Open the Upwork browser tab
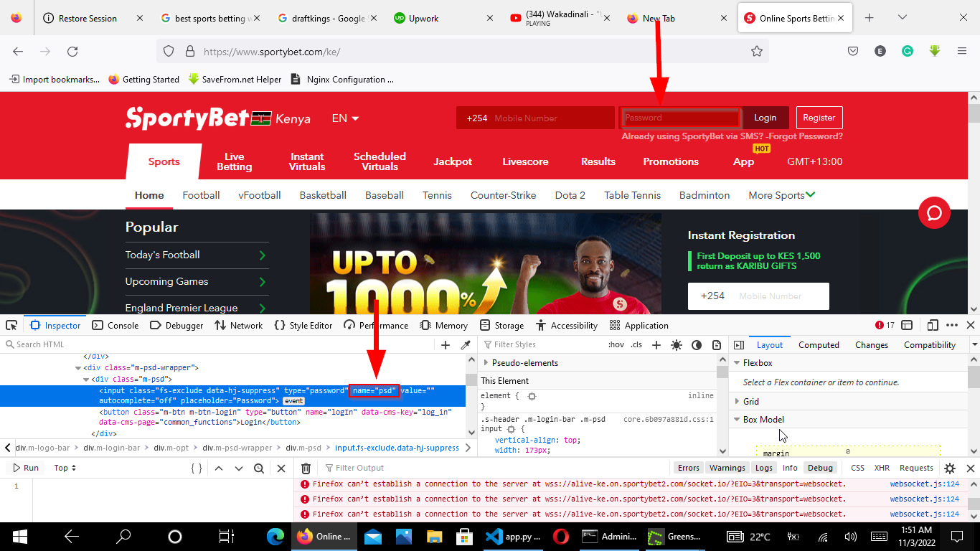 (445, 18)
